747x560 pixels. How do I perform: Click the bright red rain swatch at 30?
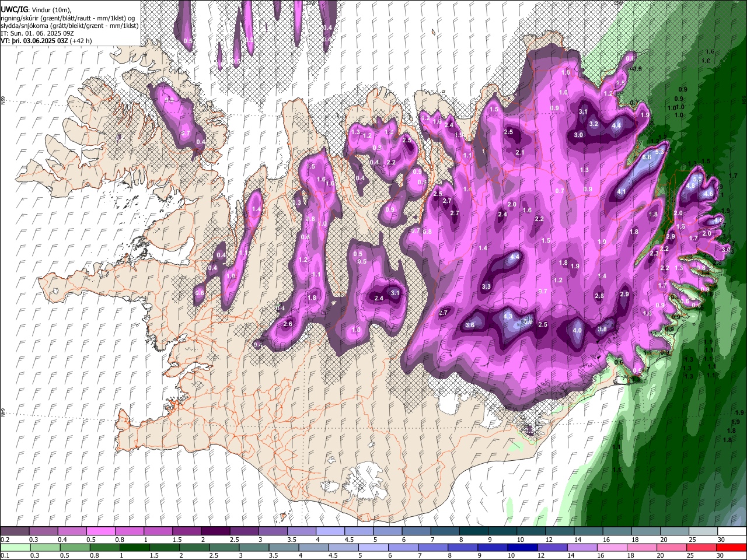click(731, 548)
